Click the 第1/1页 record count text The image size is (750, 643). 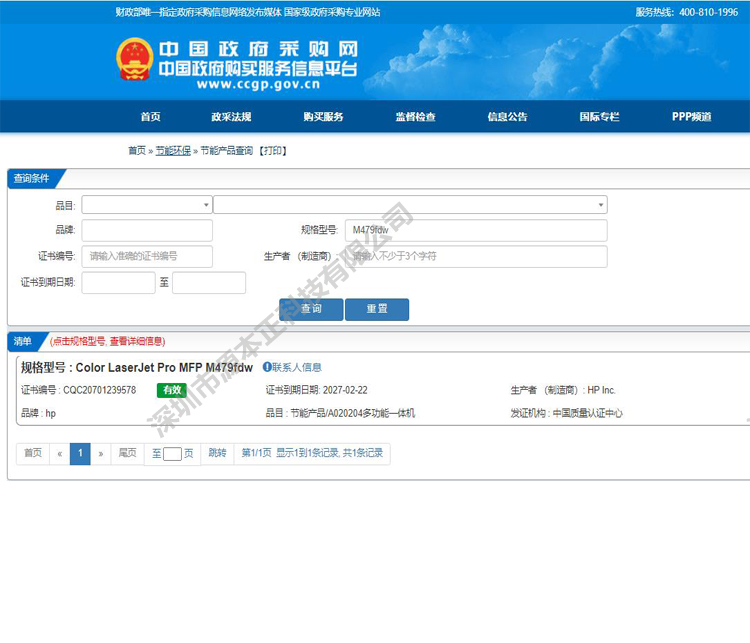coord(312,453)
